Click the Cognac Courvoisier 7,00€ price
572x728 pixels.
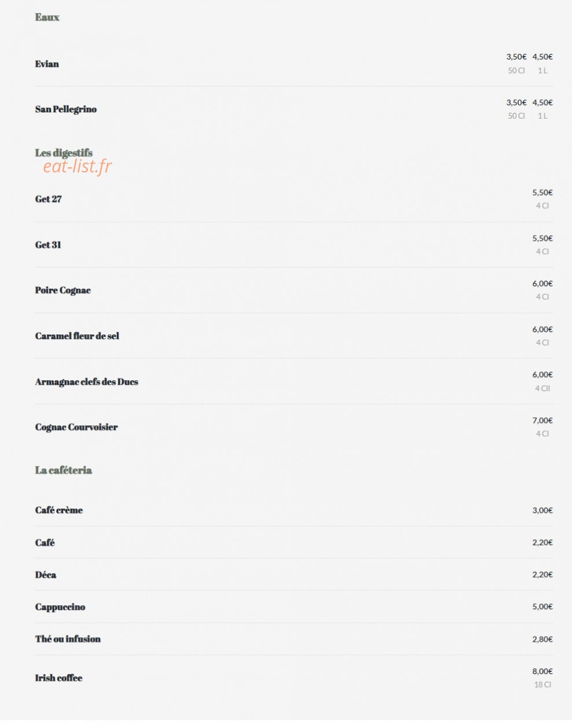click(543, 420)
